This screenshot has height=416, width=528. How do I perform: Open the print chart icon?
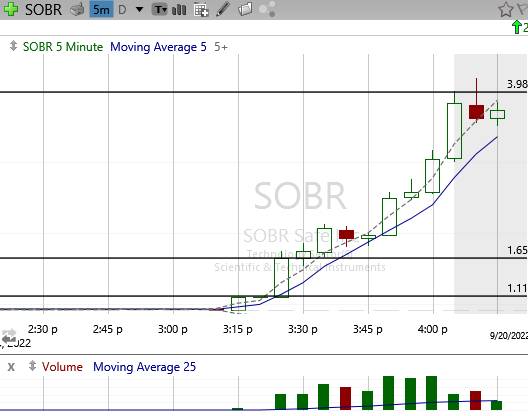77,9
